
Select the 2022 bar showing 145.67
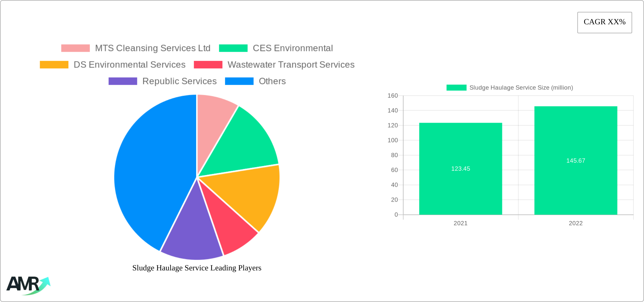576,161
